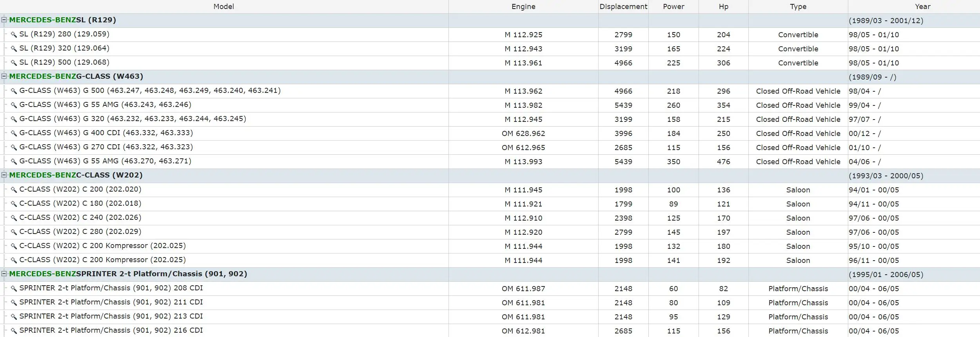The width and height of the screenshot is (980, 337).
Task: Click engine code M 112.925
Action: click(523, 35)
